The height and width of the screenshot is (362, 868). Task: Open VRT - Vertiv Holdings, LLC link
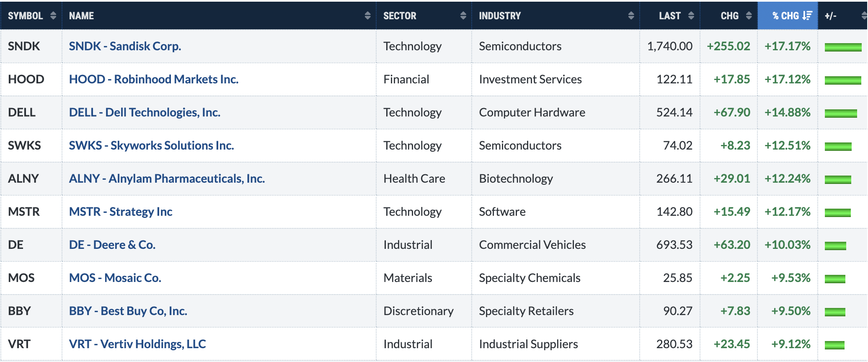(x=137, y=344)
